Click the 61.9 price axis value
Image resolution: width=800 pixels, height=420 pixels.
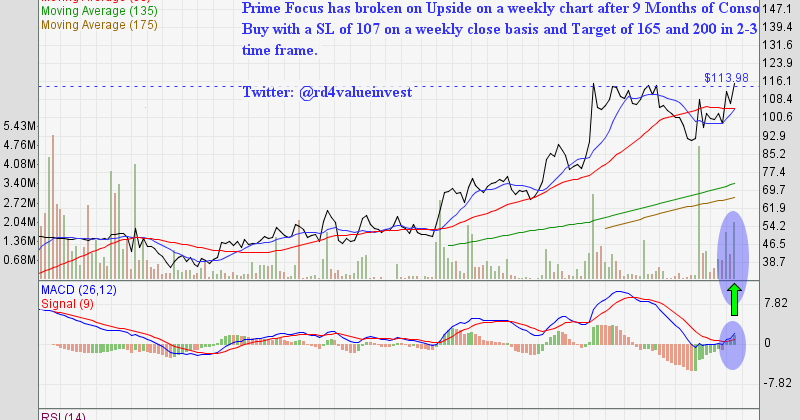pyautogui.click(x=774, y=207)
